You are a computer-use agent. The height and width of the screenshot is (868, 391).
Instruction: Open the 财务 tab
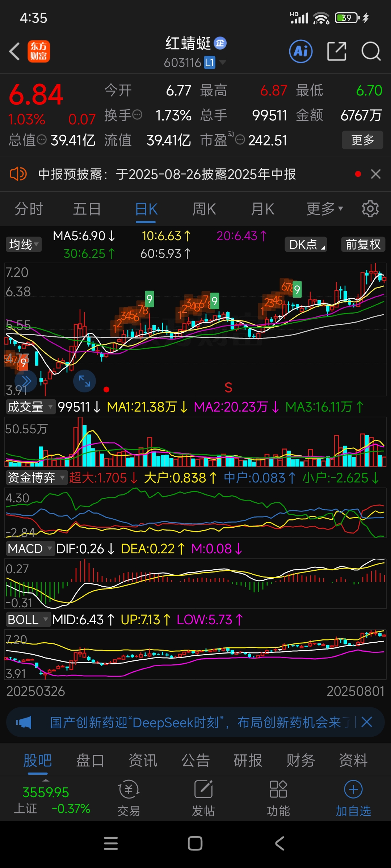pos(300,760)
